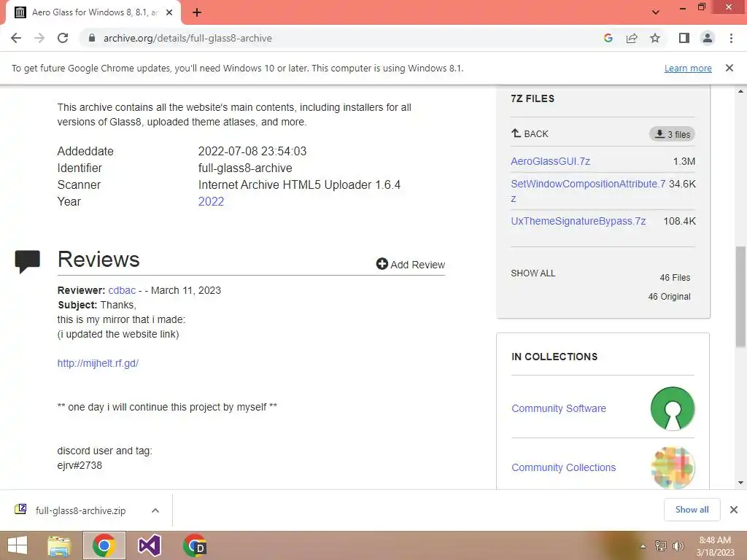Reload the archive.org page
The width and height of the screenshot is (747, 560).
pyautogui.click(x=63, y=38)
